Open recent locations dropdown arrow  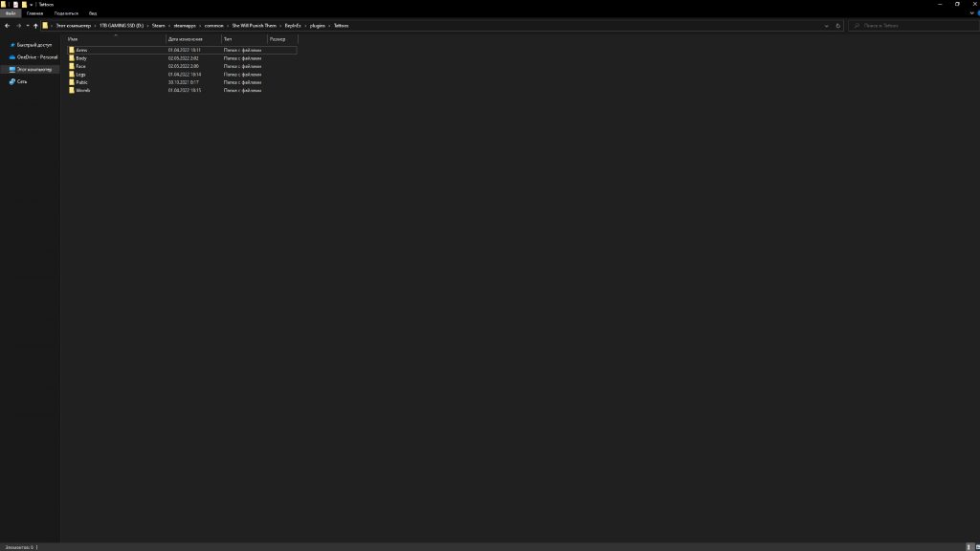(x=27, y=26)
